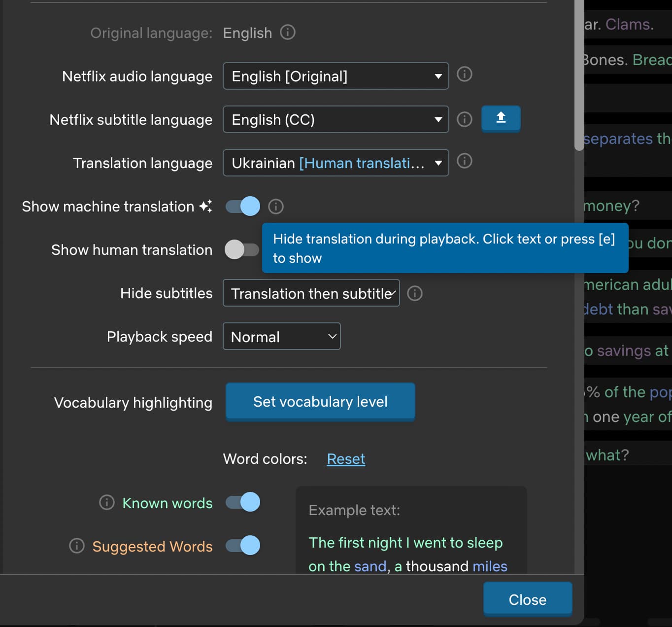Click info icon beside Translation language

465,161
